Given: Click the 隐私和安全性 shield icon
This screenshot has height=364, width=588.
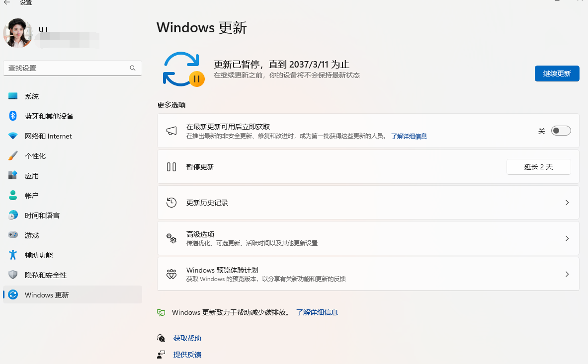Looking at the screenshot, I should (x=13, y=275).
